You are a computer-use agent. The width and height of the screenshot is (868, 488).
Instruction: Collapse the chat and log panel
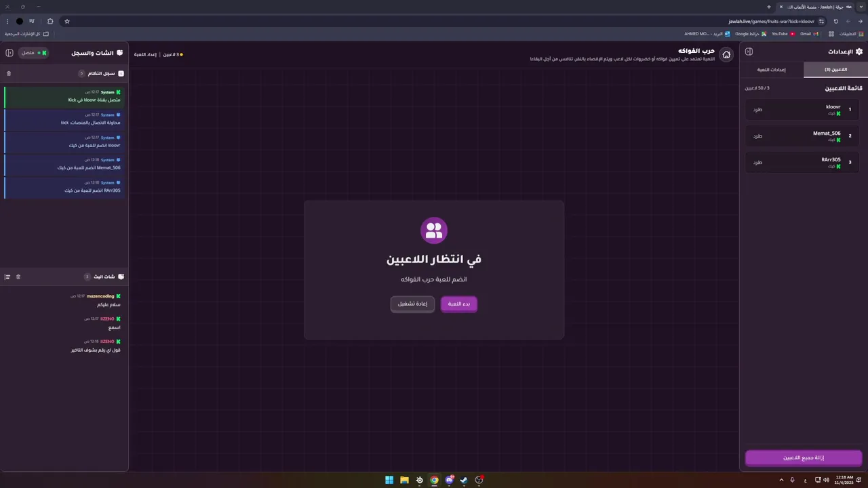(9, 53)
